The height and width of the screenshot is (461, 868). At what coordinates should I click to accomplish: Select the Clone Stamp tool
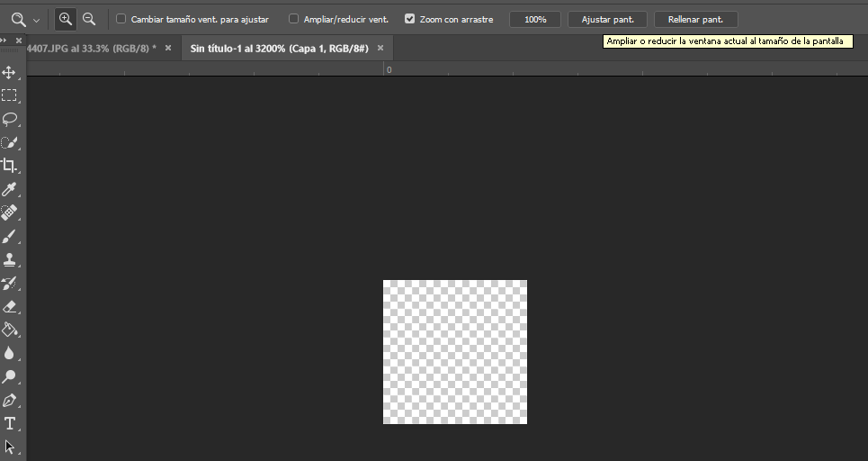[10, 259]
